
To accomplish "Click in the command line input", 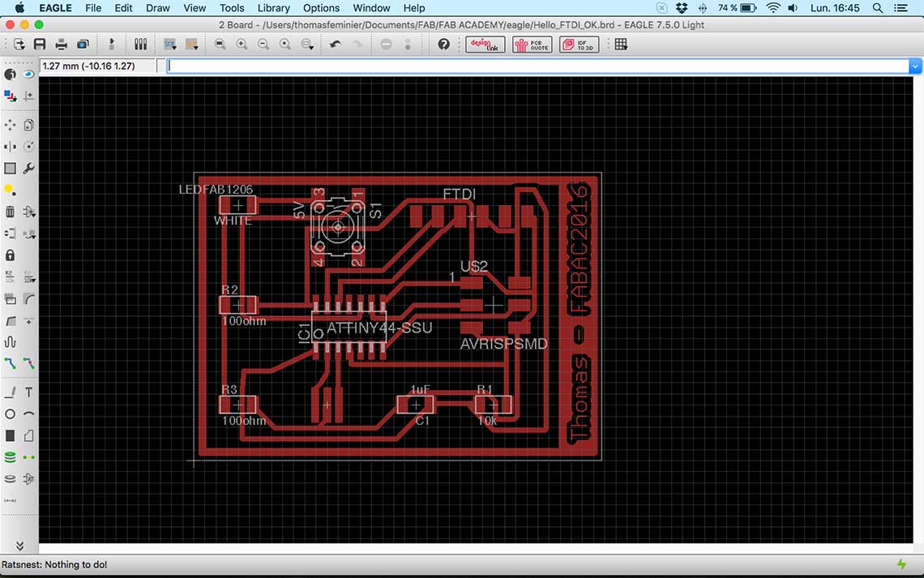I will (x=537, y=66).
